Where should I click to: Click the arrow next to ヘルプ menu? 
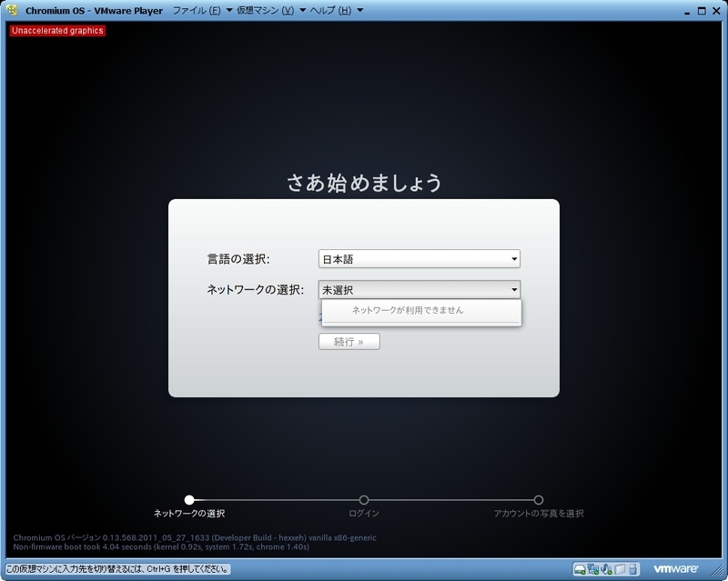pyautogui.click(x=359, y=10)
